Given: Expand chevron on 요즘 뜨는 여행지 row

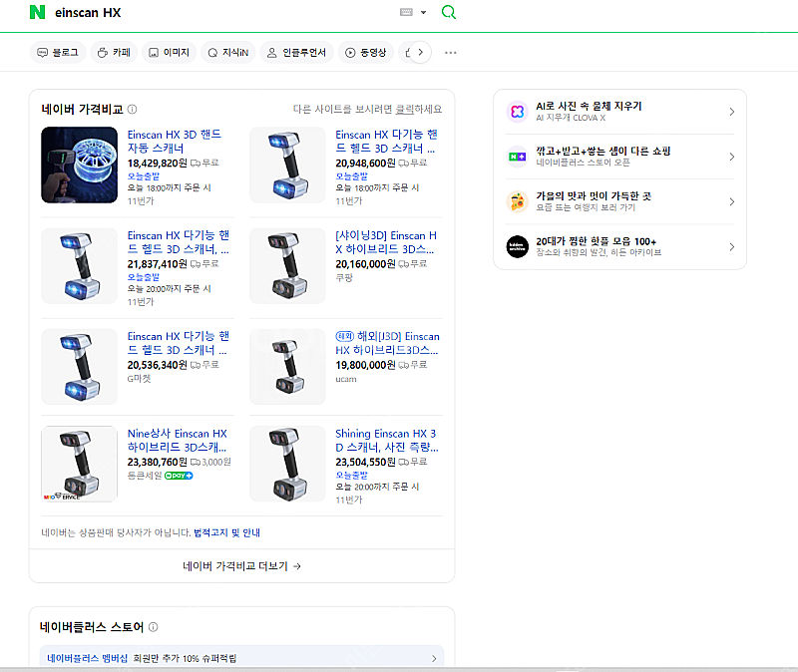Looking at the screenshot, I should pos(732,201).
